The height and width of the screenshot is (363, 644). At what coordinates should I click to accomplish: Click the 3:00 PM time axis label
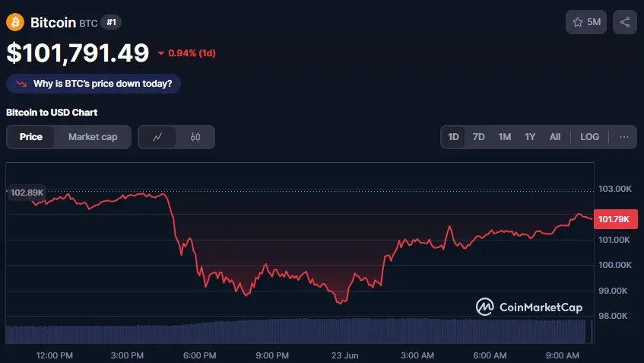(127, 355)
